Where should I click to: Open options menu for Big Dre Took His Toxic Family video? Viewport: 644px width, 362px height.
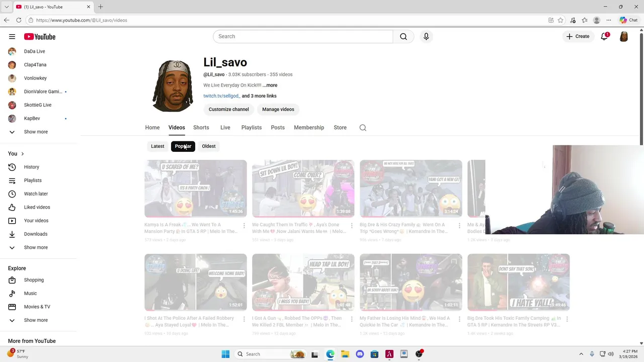pos(567,319)
